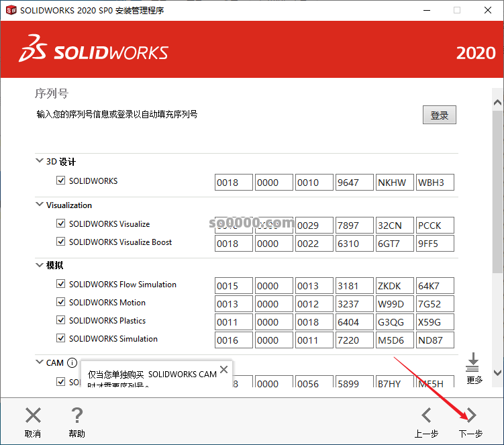The image size is (504, 445).
Task: Click Simulation serial field ND87
Action: (x=436, y=340)
